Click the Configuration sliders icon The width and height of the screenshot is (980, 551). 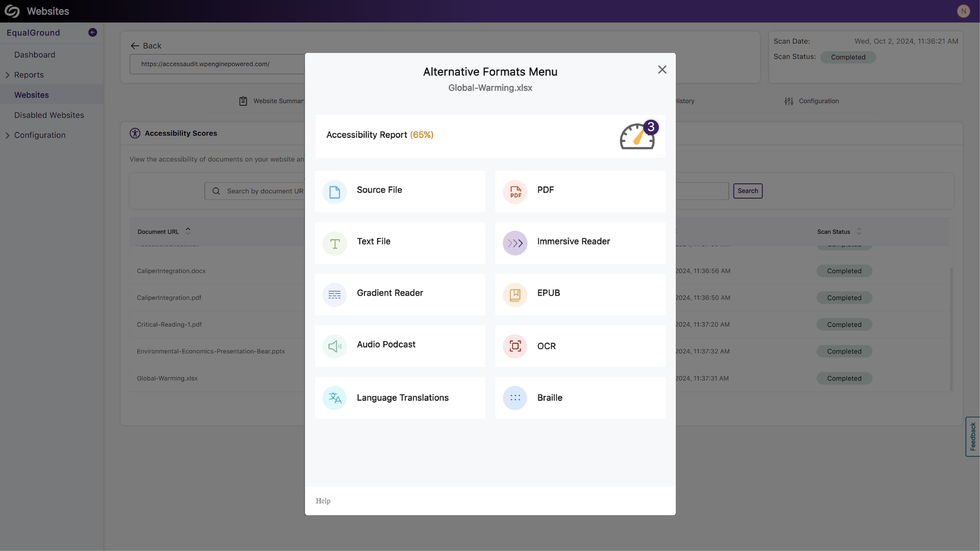click(x=789, y=101)
